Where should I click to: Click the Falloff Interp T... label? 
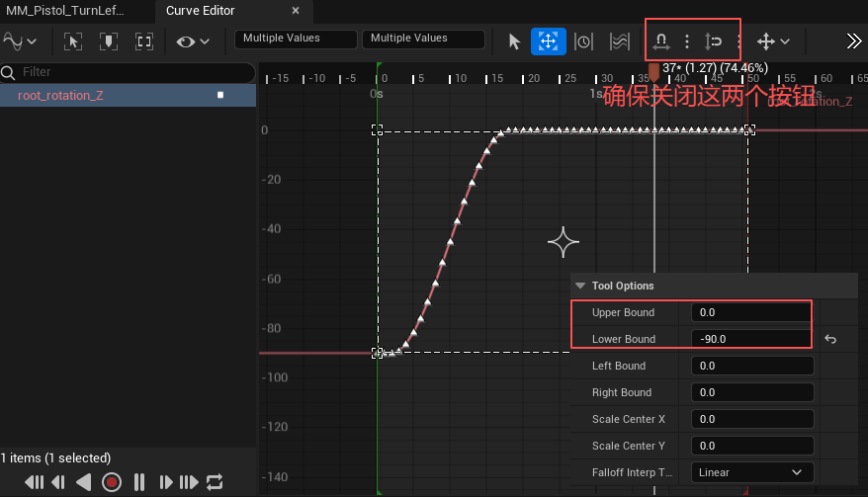point(632,472)
